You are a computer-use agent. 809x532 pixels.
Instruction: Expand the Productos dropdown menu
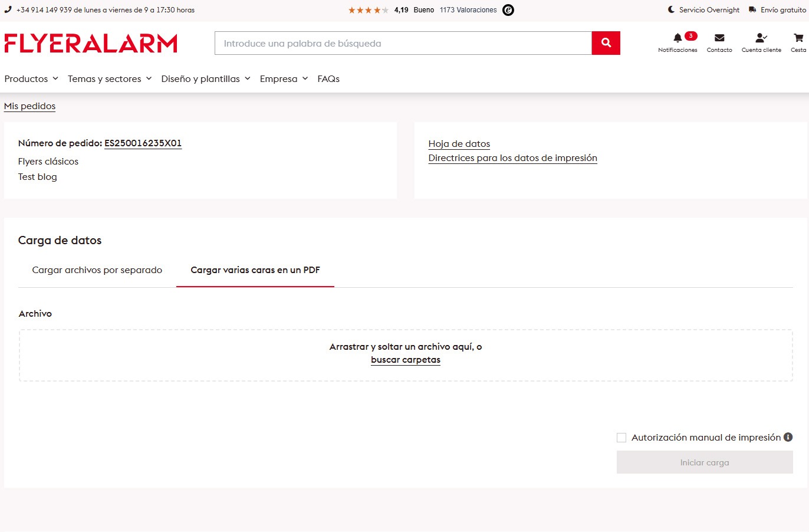(31, 78)
